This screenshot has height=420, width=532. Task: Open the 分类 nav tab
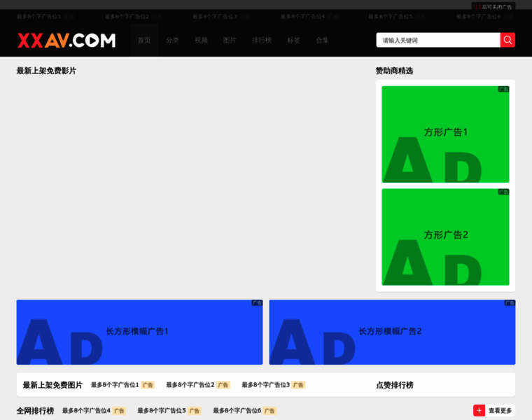click(x=172, y=41)
